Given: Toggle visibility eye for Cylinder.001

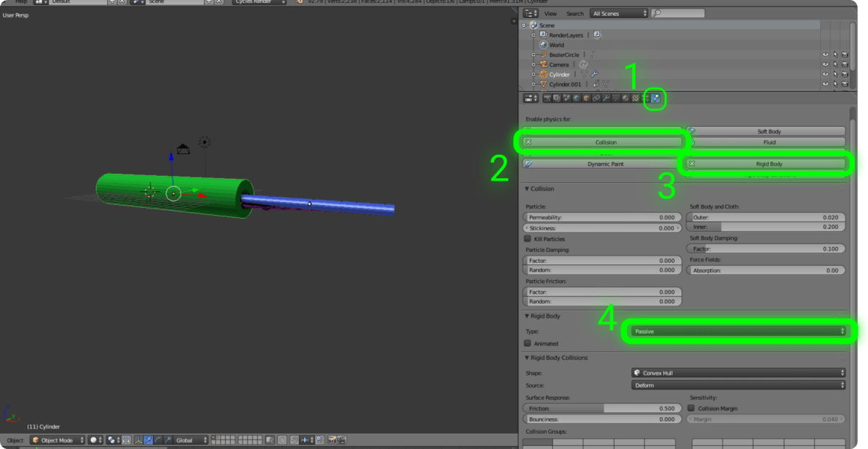Looking at the screenshot, I should point(825,84).
